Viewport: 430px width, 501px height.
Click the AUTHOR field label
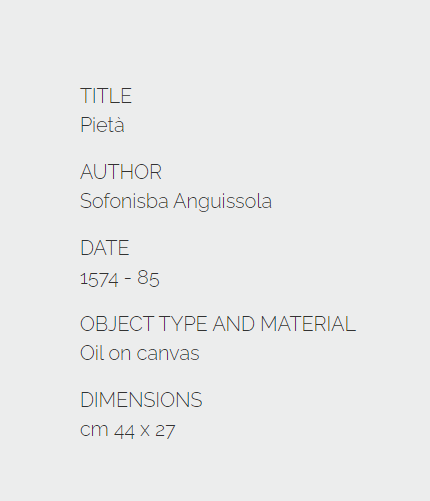coord(121,172)
